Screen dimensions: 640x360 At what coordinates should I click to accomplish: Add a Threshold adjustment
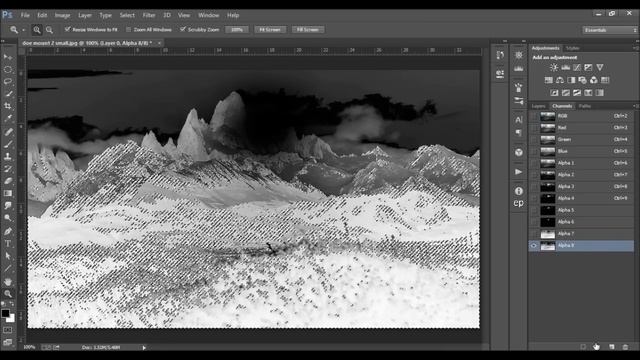click(577, 93)
